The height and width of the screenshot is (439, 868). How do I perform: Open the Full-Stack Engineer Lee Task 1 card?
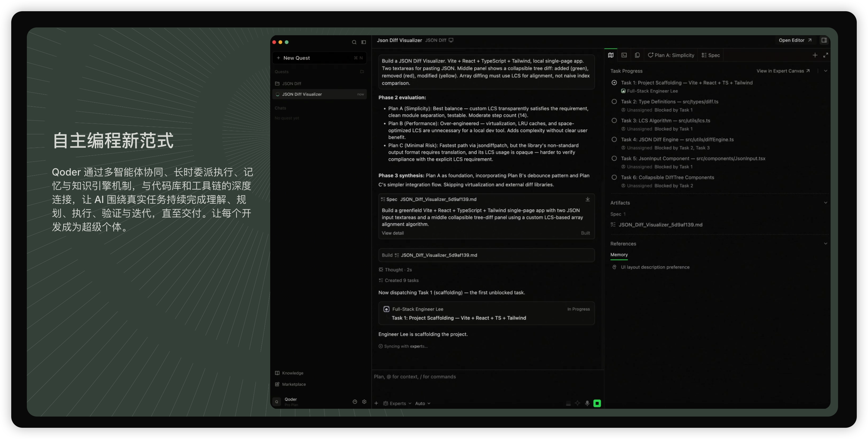pos(486,313)
